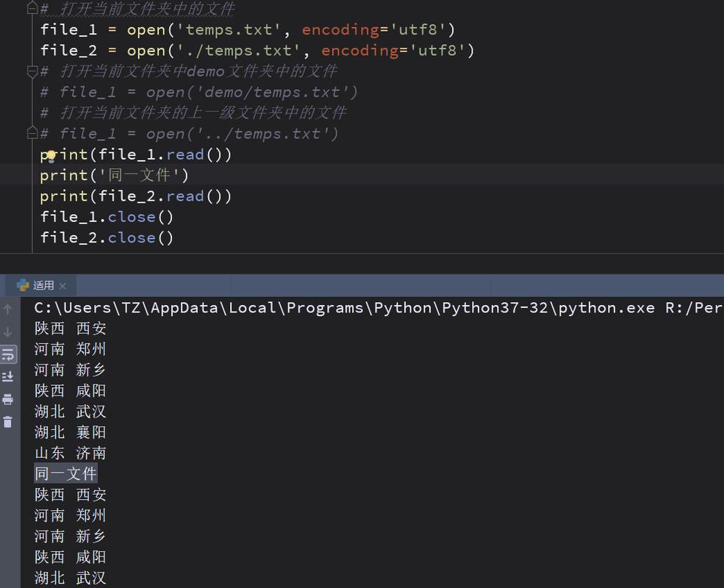This screenshot has width=724, height=588.
Task: Click the up arrow in console sidebar
Action: pyautogui.click(x=7, y=309)
